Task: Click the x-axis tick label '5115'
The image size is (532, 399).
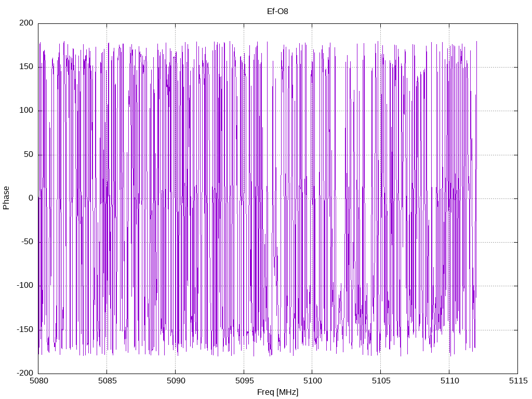Action: point(518,381)
